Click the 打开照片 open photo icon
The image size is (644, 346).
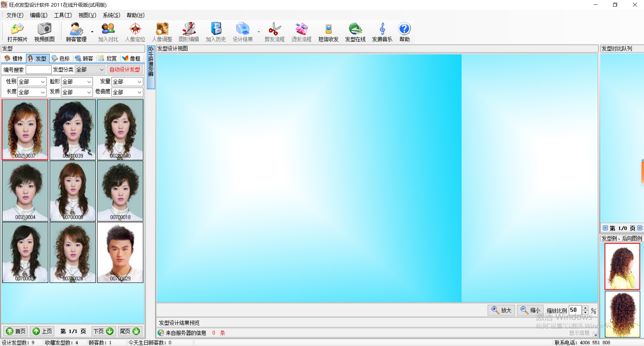coord(17,32)
